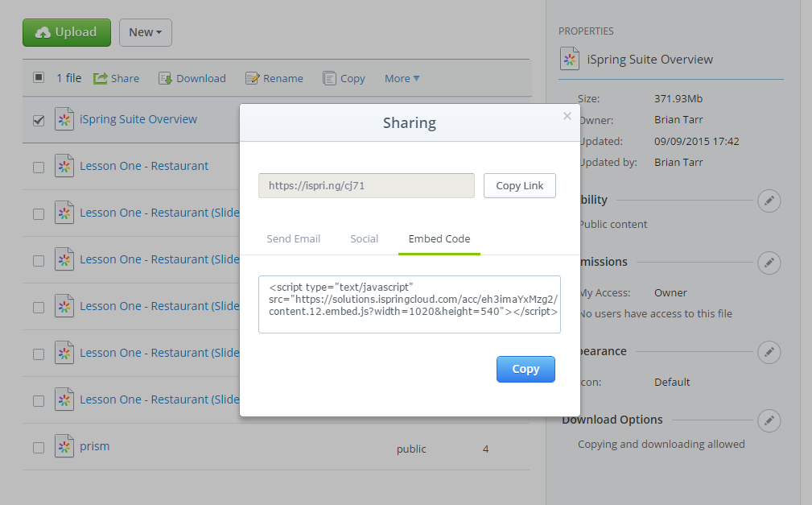Click the Download toolbar action
The width and height of the screenshot is (812, 505).
click(192, 78)
